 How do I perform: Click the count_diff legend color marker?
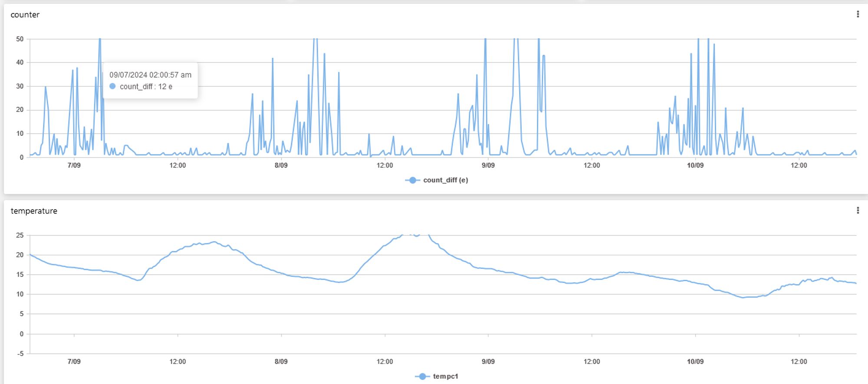[413, 180]
